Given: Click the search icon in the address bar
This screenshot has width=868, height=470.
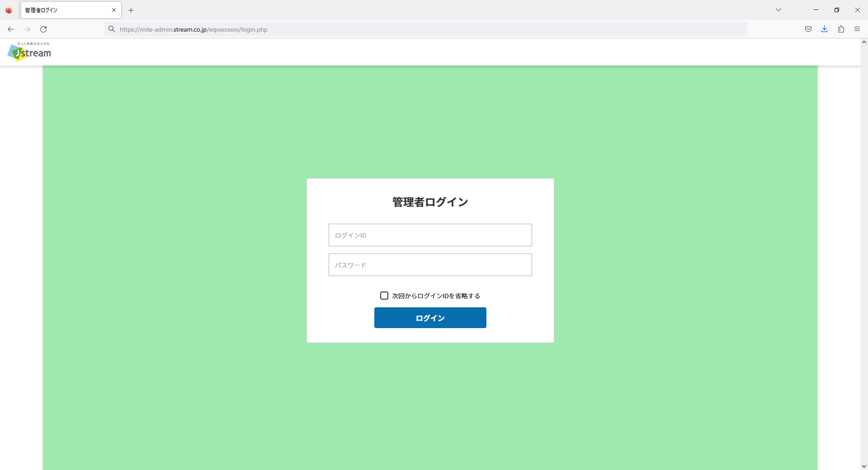Looking at the screenshot, I should click(x=112, y=29).
